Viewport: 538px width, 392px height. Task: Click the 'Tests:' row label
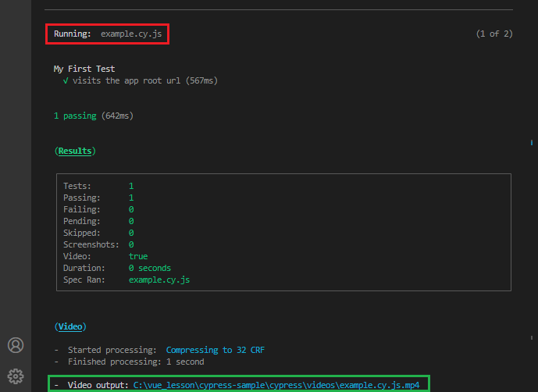point(77,186)
